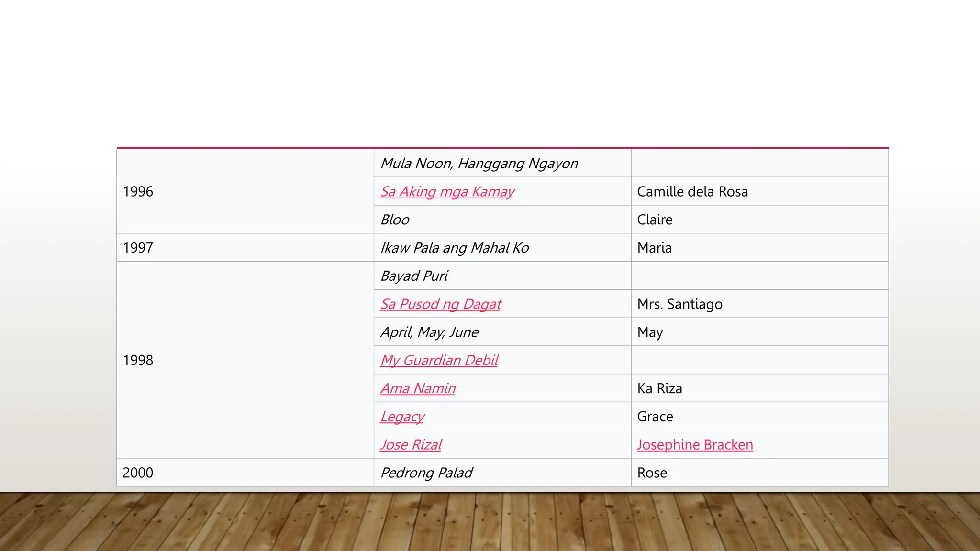The height and width of the screenshot is (551, 980).
Task: Select Ikaw Pala ang Mahal Ko text
Action: pyautogui.click(x=455, y=248)
